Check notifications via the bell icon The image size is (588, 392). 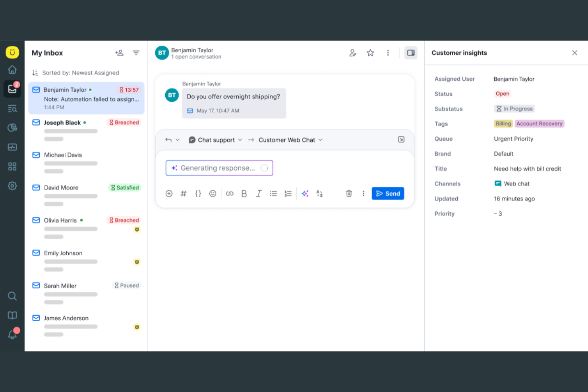[x=12, y=334]
